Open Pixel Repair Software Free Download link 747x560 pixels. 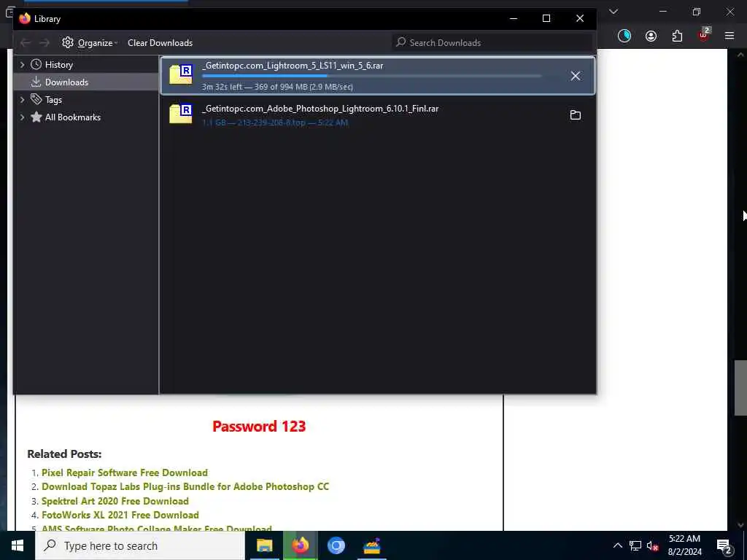(125, 472)
